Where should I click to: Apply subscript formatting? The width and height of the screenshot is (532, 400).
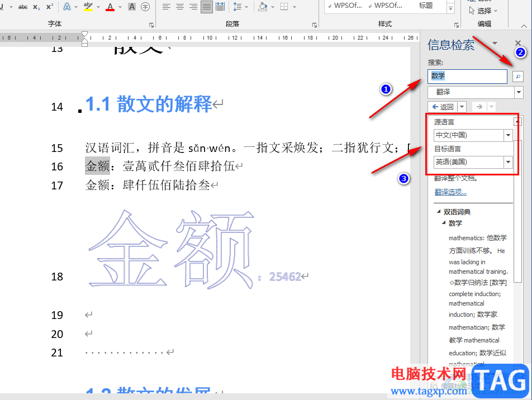coord(36,7)
